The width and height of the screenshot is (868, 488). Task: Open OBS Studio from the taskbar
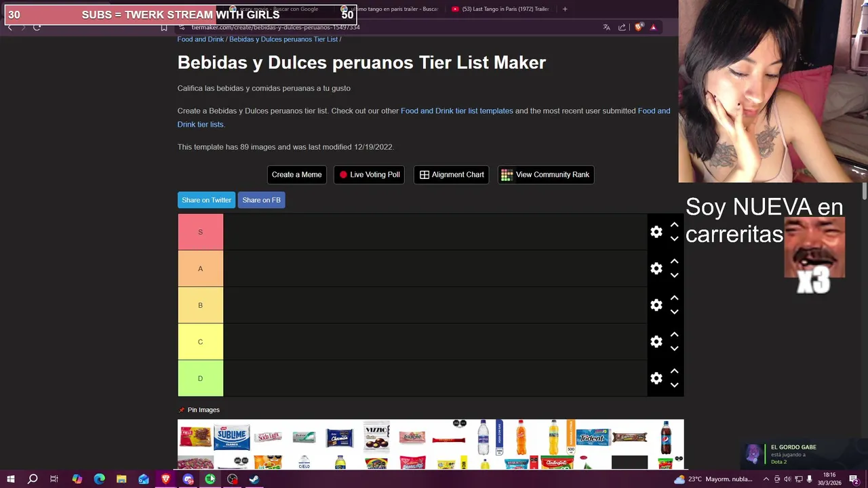coord(233,479)
